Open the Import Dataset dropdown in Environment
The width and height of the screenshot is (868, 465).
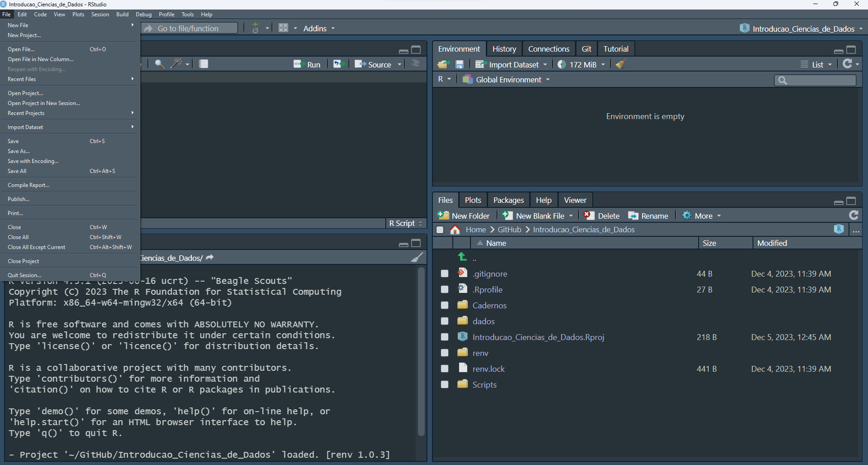(x=511, y=65)
